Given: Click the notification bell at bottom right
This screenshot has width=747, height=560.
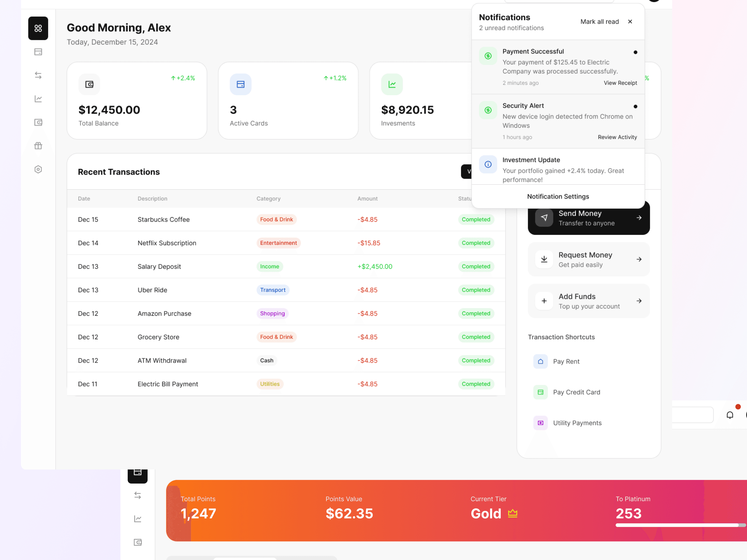Looking at the screenshot, I should click(730, 414).
